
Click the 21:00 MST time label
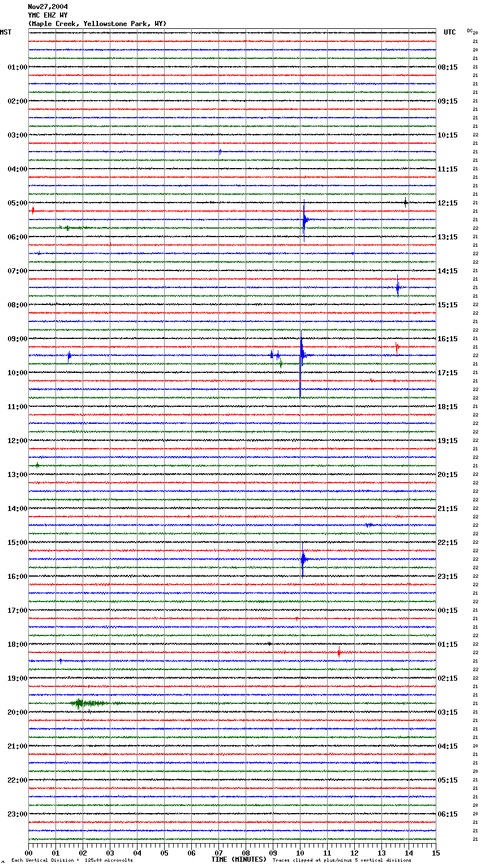tap(18, 746)
